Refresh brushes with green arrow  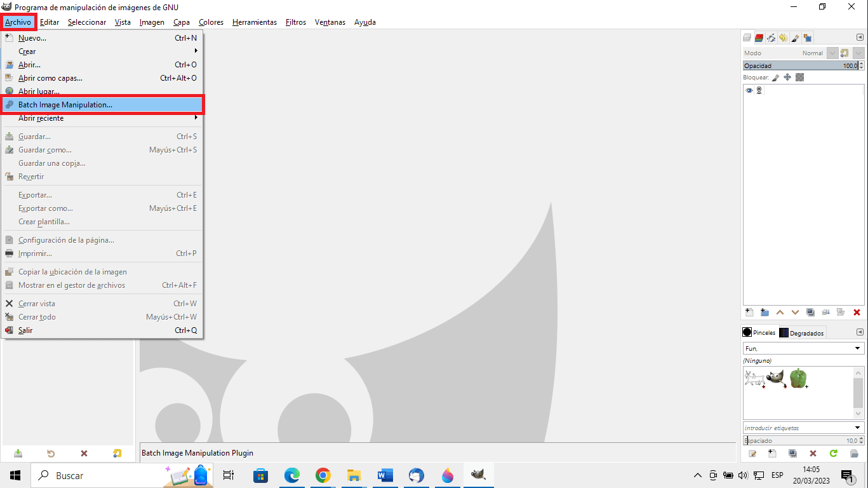coord(834,453)
